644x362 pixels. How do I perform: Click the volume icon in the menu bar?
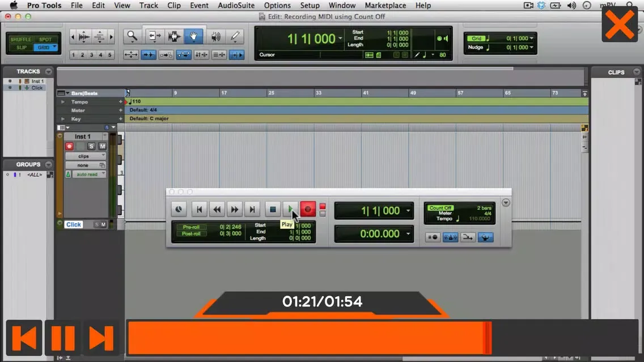coord(571,5)
